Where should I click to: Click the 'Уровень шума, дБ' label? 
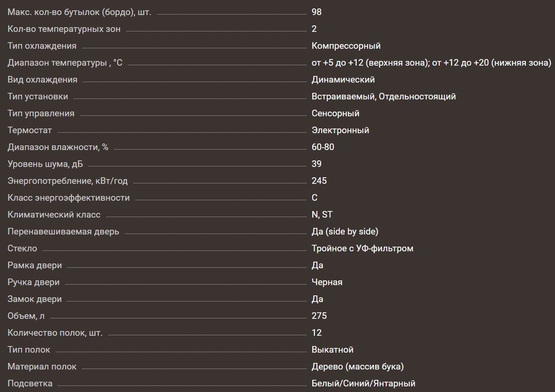(45, 164)
